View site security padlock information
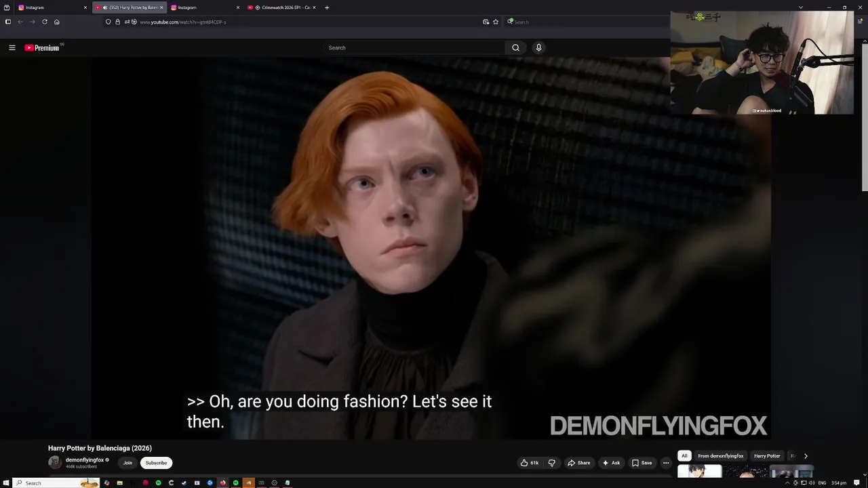868x488 pixels. pos(117,22)
